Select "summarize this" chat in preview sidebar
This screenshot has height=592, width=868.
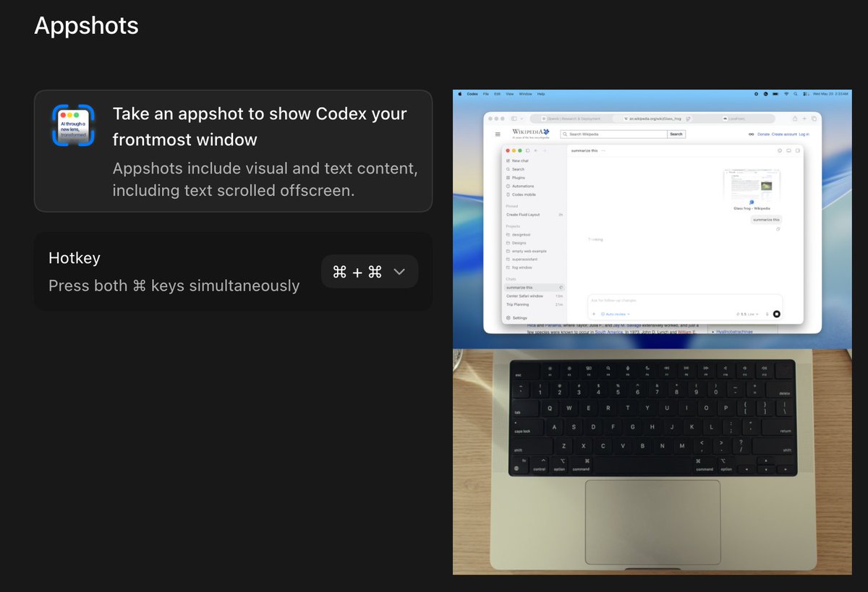(534, 288)
